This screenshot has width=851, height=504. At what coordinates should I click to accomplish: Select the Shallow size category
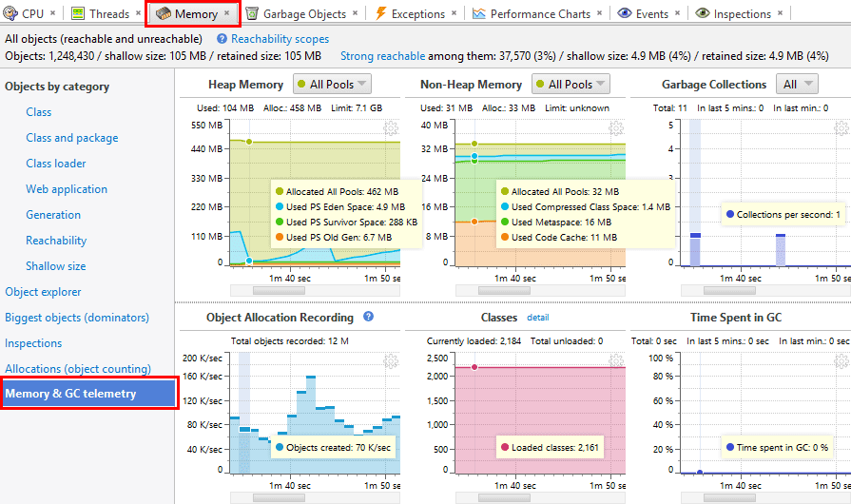[x=56, y=266]
